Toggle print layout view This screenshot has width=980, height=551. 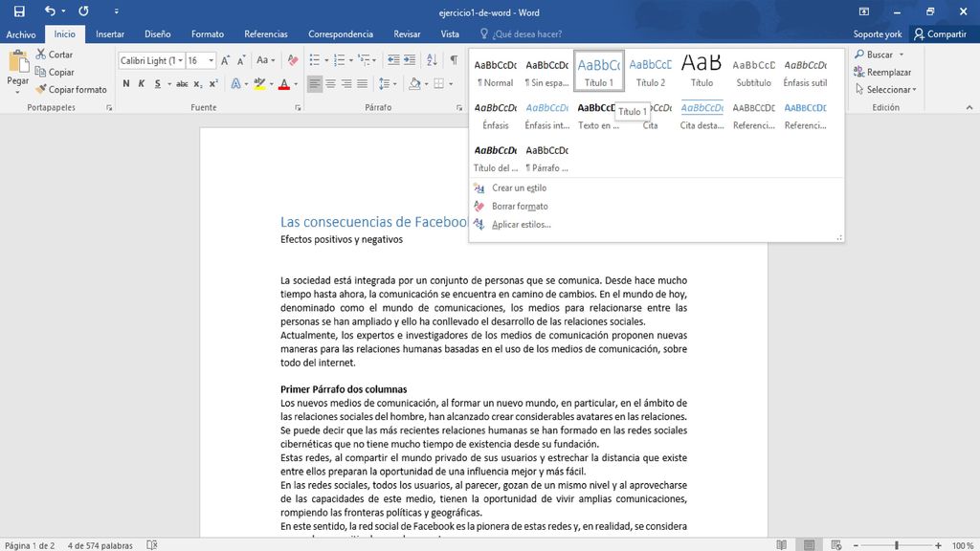click(809, 545)
